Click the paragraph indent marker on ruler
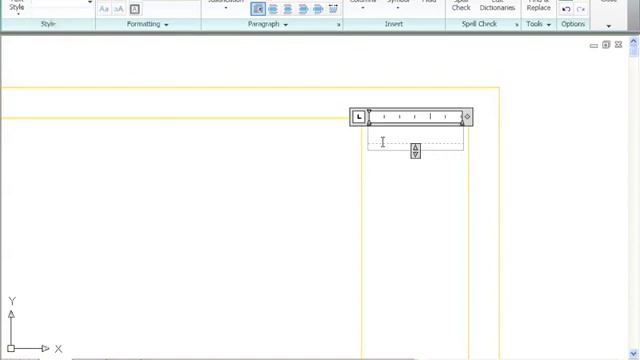The width and height of the screenshot is (640, 360). click(369, 122)
